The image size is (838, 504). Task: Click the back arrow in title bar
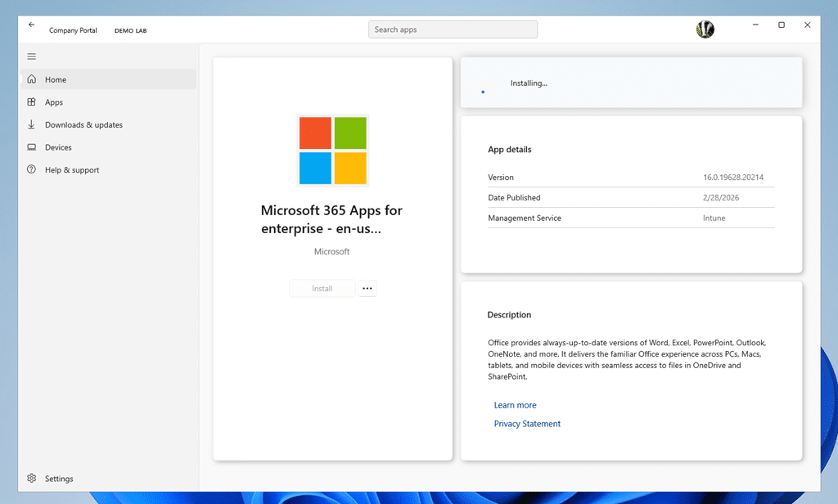click(32, 25)
